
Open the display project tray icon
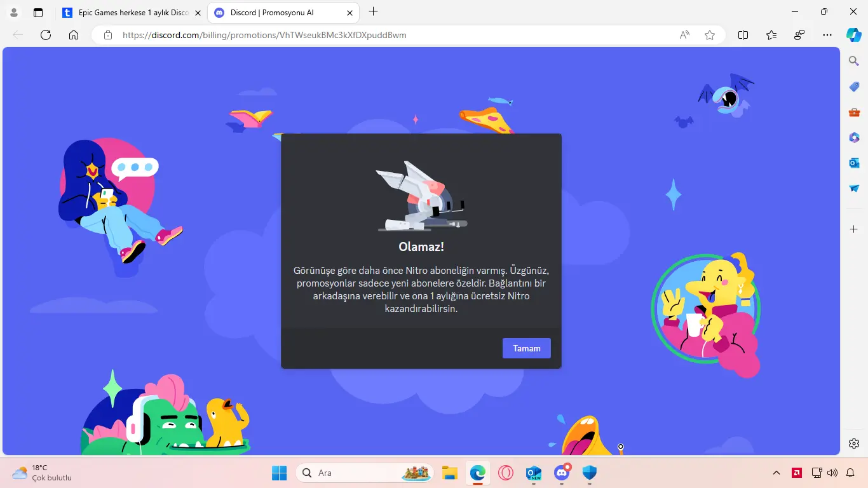pos(818,473)
